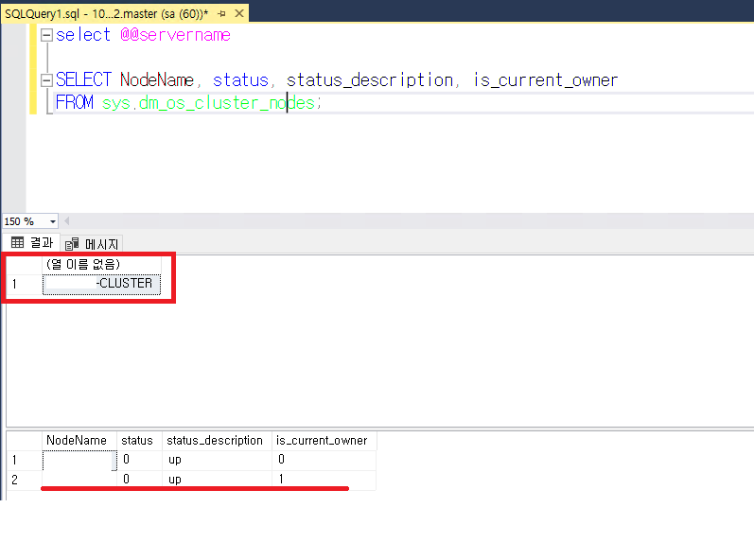Select the NodeName cell in row 1
Screen dimensions: 754x560
pos(79,460)
